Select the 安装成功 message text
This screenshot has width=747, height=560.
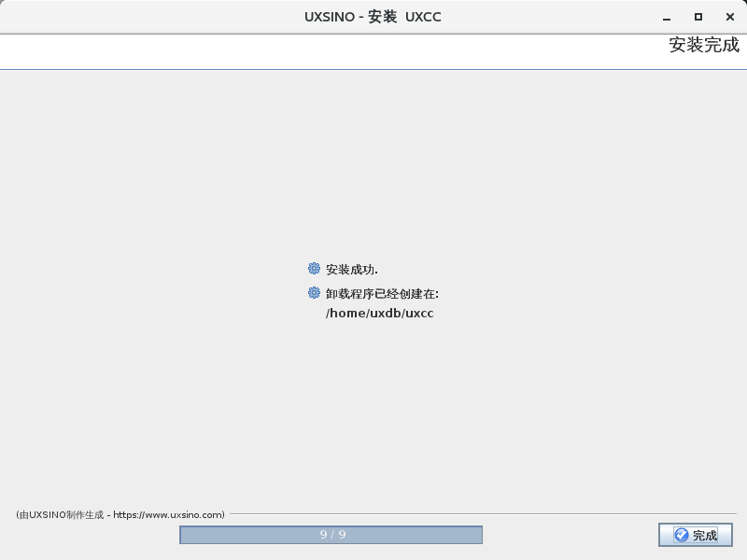click(352, 270)
